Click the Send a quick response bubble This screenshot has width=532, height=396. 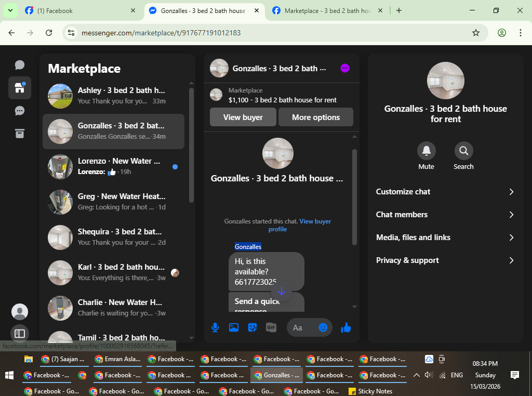267,302
